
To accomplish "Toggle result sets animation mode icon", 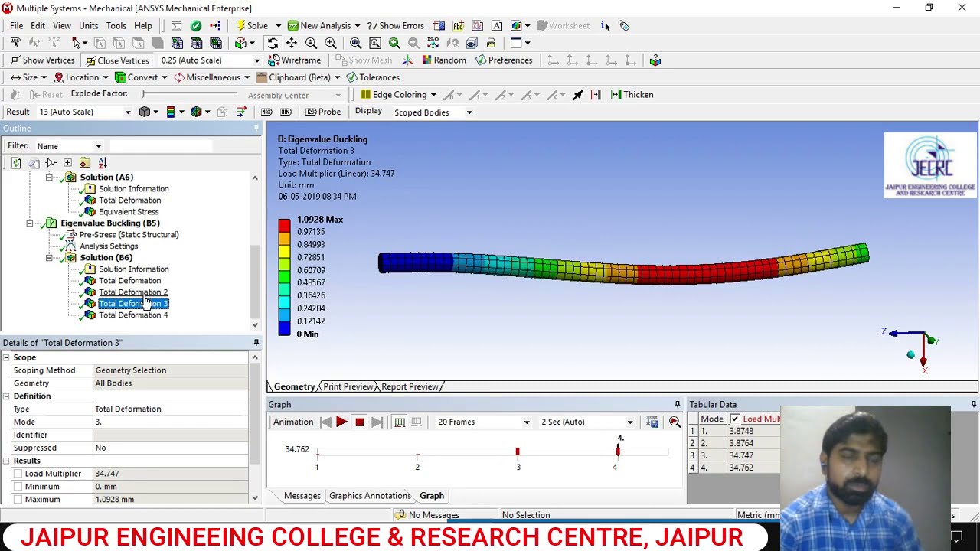I will [416, 422].
